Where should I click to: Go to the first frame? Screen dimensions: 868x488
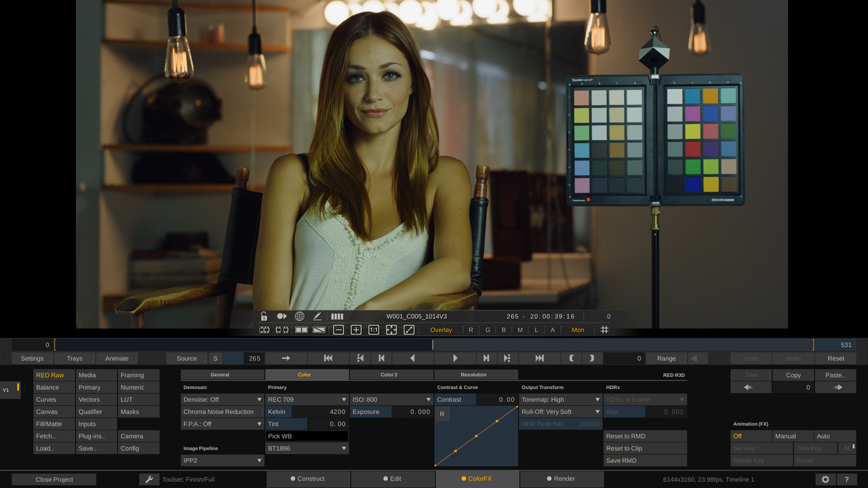(x=328, y=359)
